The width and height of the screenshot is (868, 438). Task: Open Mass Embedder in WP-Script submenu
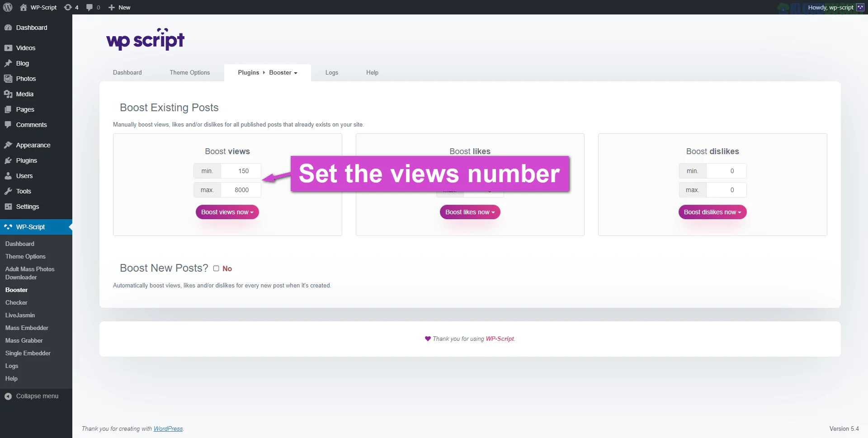coord(27,328)
